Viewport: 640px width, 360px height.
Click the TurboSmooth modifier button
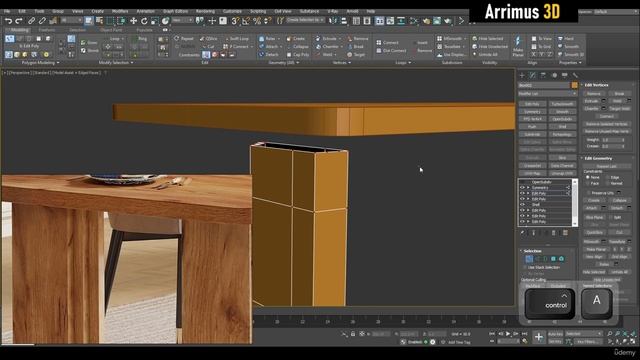[x=562, y=104]
